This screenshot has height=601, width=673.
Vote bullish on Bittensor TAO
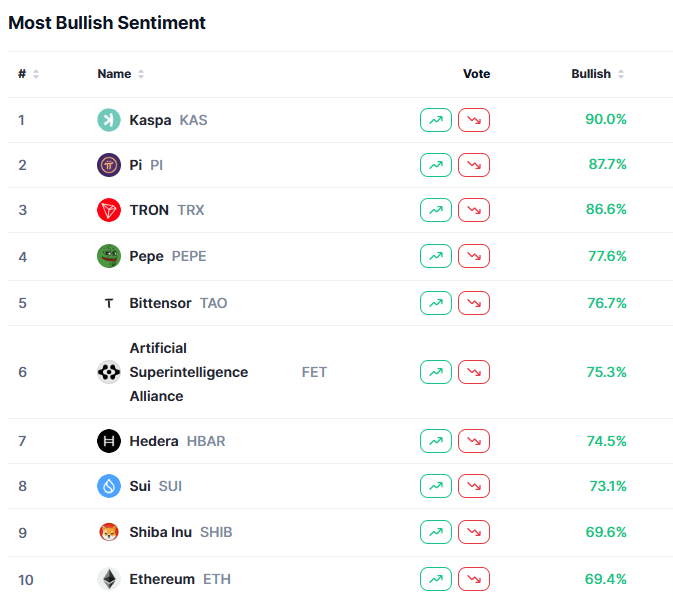436,303
